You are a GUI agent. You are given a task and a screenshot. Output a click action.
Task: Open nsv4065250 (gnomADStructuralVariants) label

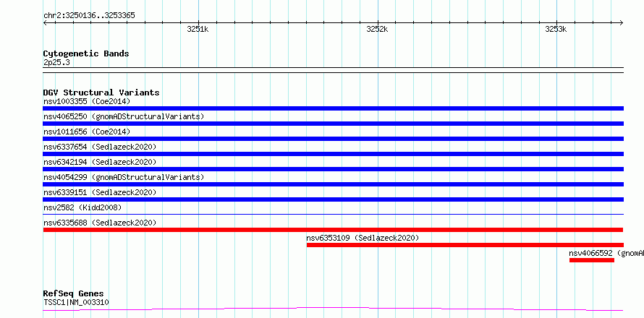pos(124,116)
